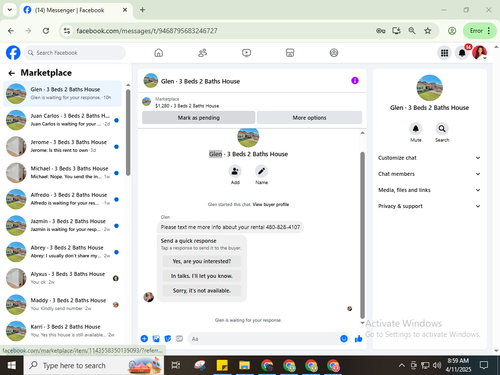This screenshot has width=500, height=375.
Task: Open Jerome 3 Beds 3 Baths conversation
Action: pyautogui.click(x=62, y=146)
